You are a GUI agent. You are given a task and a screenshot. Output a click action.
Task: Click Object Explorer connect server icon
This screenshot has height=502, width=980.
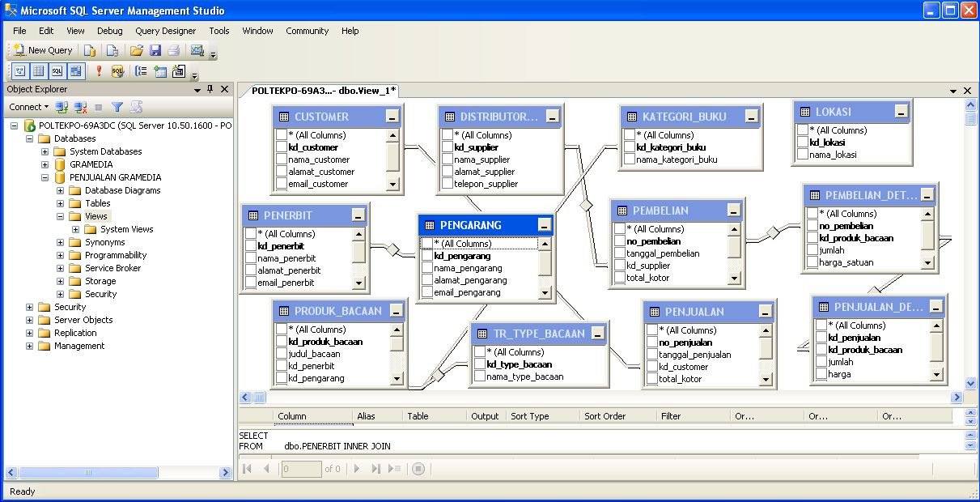(x=62, y=107)
